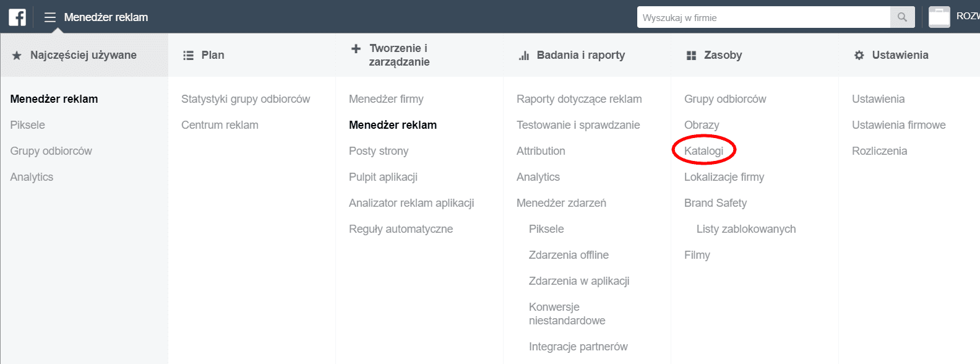Click the star icon beside Najczęściej używane
This screenshot has height=364, width=980.
[x=17, y=54]
